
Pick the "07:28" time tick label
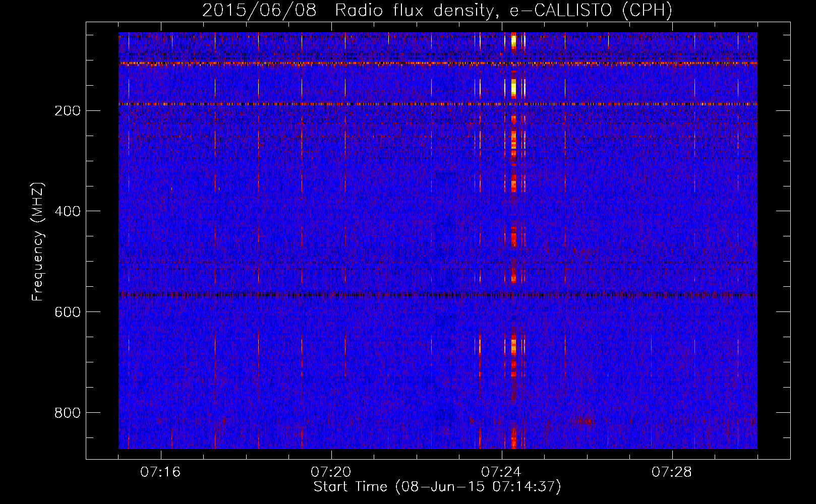672,472
